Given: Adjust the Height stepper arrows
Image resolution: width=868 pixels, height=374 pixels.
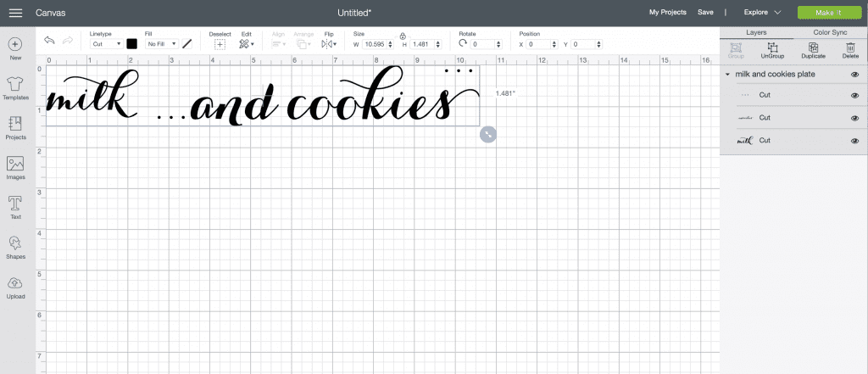Looking at the screenshot, I should pos(438,44).
